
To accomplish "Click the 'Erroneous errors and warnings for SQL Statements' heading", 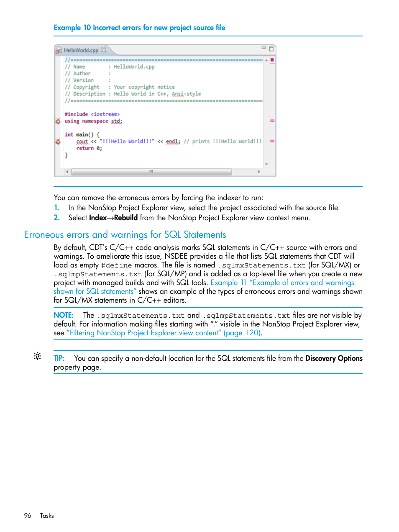I will 125,234.
